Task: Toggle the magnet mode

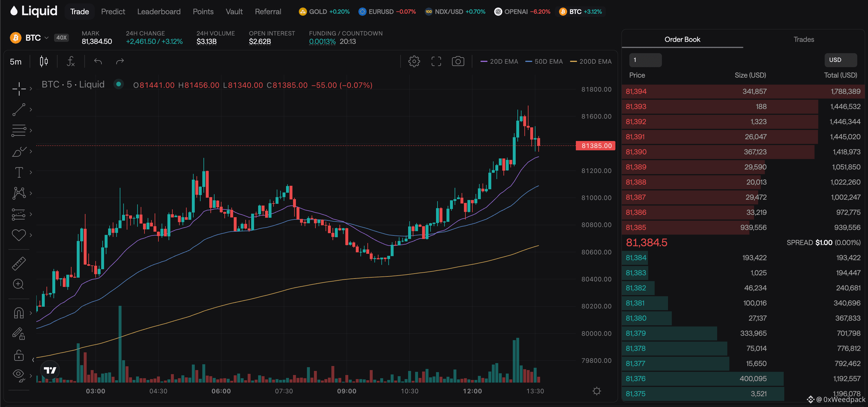Action: pyautogui.click(x=19, y=313)
